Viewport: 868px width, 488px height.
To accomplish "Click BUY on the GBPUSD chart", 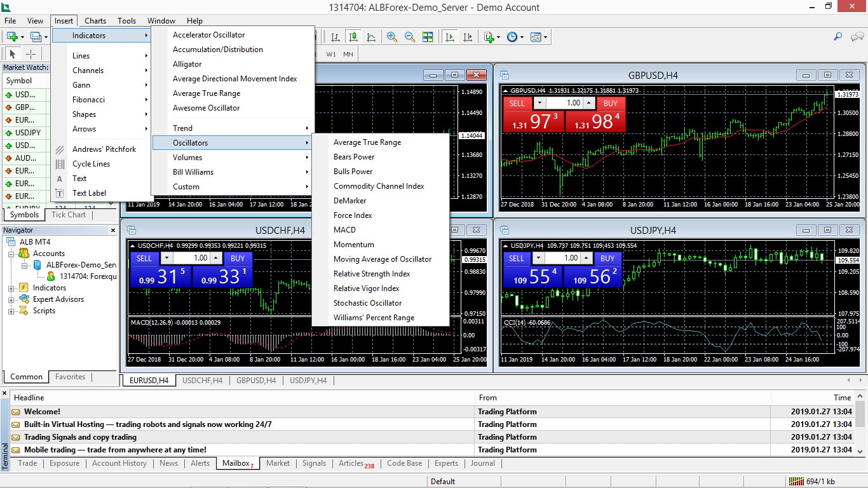I will point(611,103).
